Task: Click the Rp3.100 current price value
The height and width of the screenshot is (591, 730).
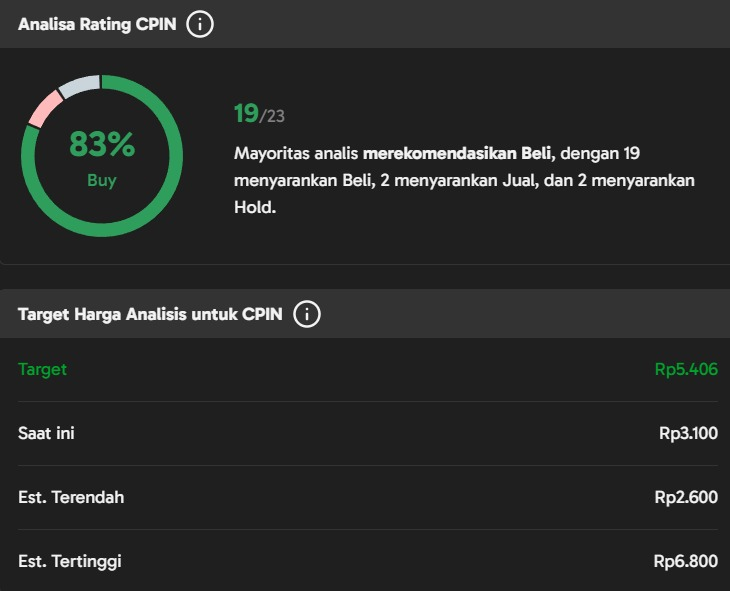Action: [x=689, y=433]
